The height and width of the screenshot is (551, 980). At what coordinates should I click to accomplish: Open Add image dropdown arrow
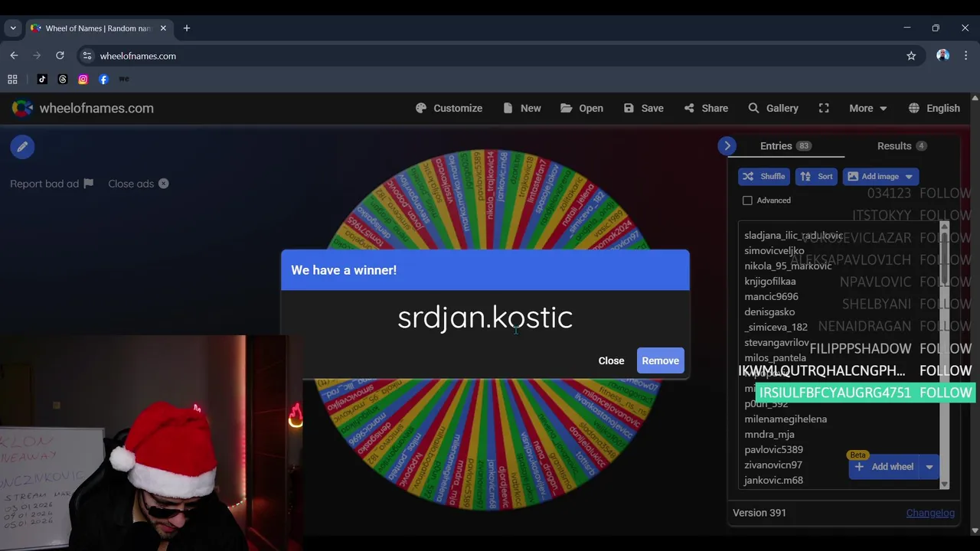pos(910,176)
